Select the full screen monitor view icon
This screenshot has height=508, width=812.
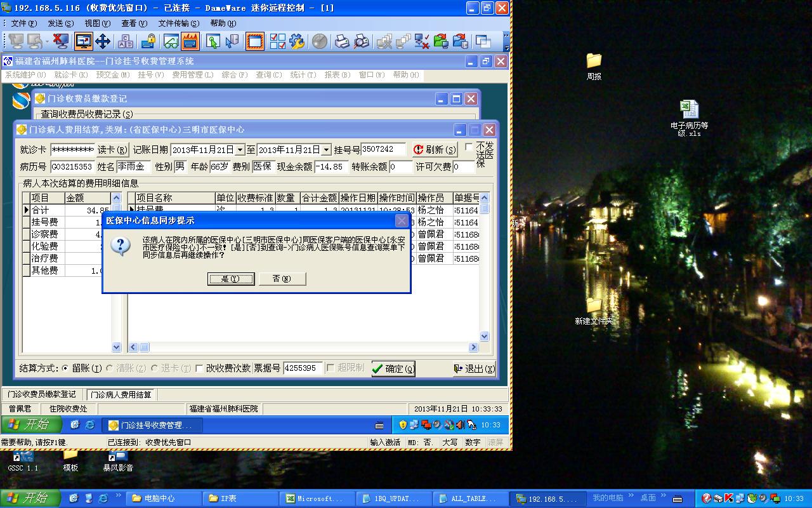tap(83, 41)
